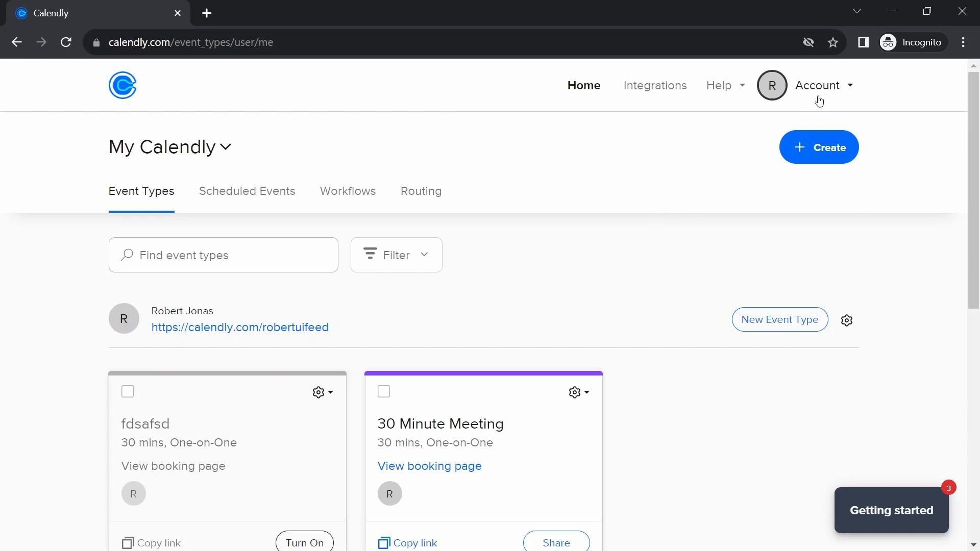The width and height of the screenshot is (980, 551).
Task: Select the fdsafsd event checkbox
Action: coord(128,392)
